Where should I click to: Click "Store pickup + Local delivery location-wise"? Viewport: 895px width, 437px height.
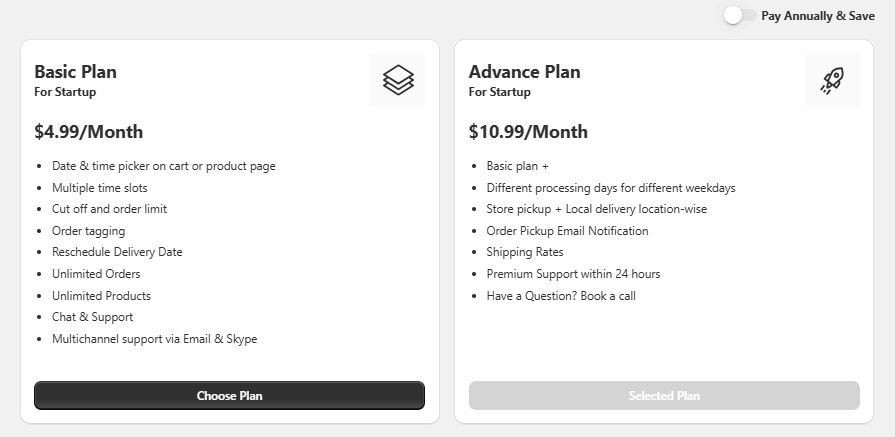click(597, 209)
